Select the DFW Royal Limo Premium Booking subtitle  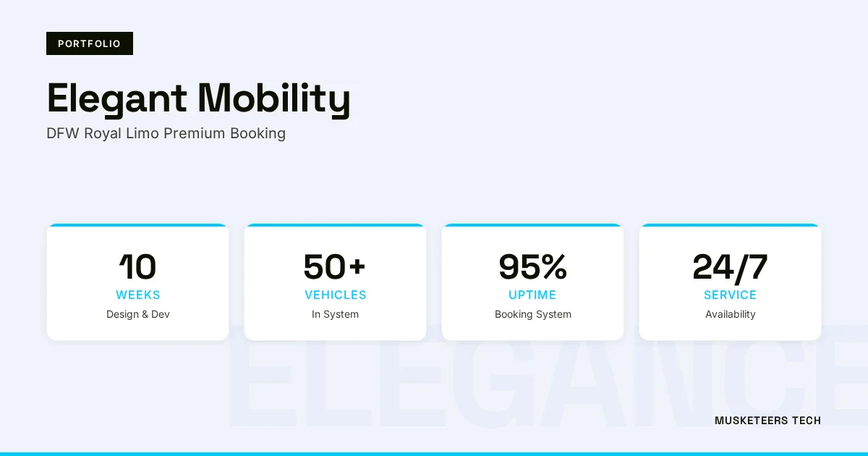point(166,133)
